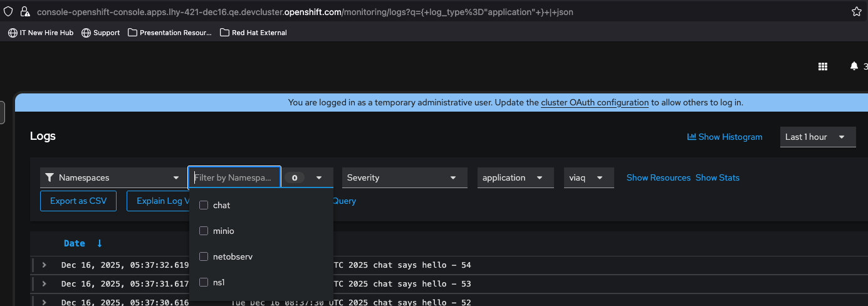Image resolution: width=868 pixels, height=306 pixels.
Task: Click the tracking protection shield icon
Action: 9,12
